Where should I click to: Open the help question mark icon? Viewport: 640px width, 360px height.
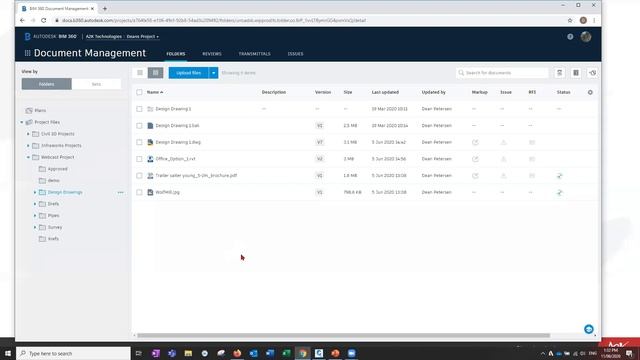pyautogui.click(x=570, y=37)
